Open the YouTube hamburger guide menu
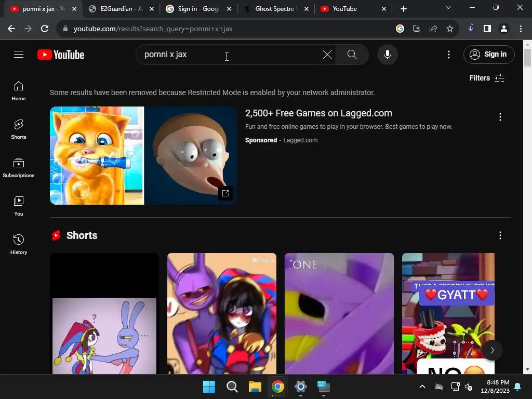 pyautogui.click(x=19, y=54)
